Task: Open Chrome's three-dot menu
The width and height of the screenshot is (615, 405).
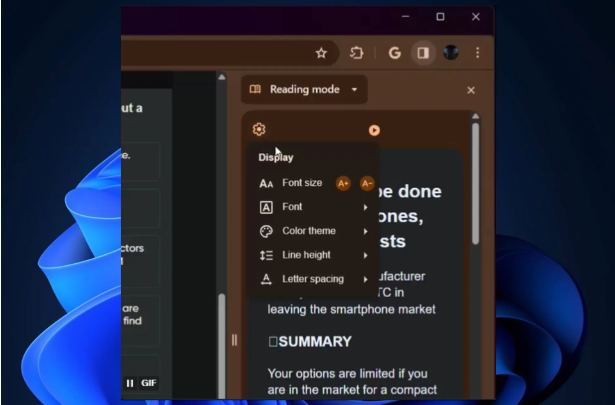Action: [x=477, y=53]
